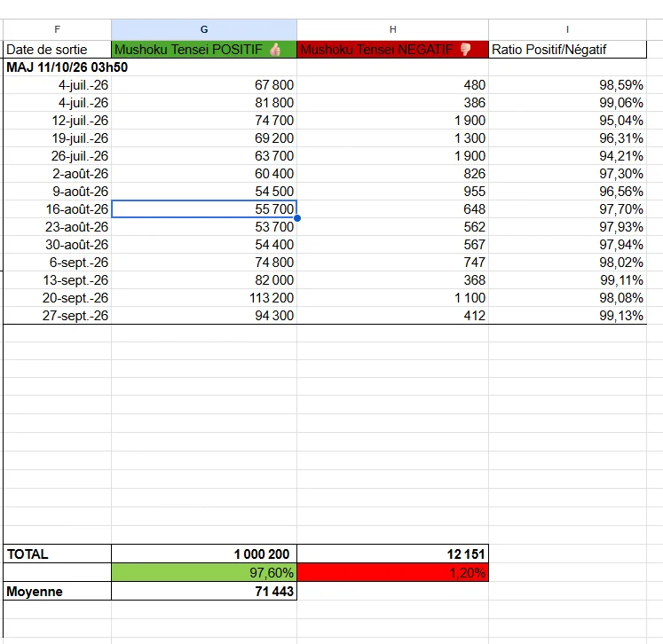Viewport: 663px width, 644px height.
Task: Select the 2-août-26 date cell
Action: coord(57,174)
